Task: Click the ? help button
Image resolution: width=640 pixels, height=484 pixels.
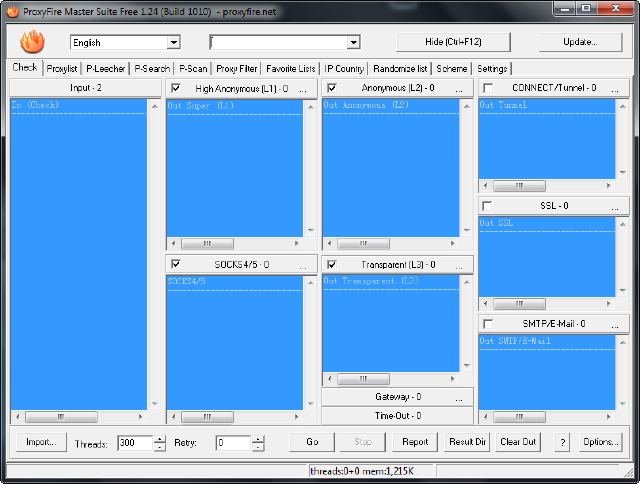Action: 563,442
